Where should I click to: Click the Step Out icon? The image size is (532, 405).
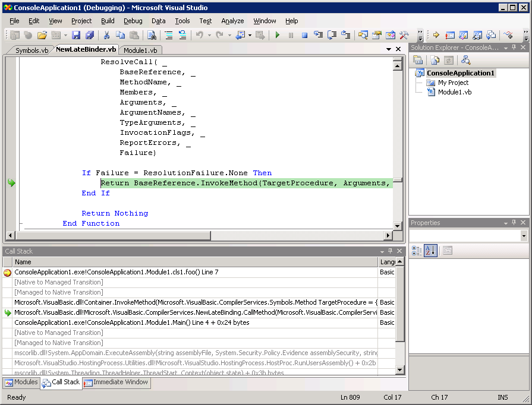click(345, 35)
